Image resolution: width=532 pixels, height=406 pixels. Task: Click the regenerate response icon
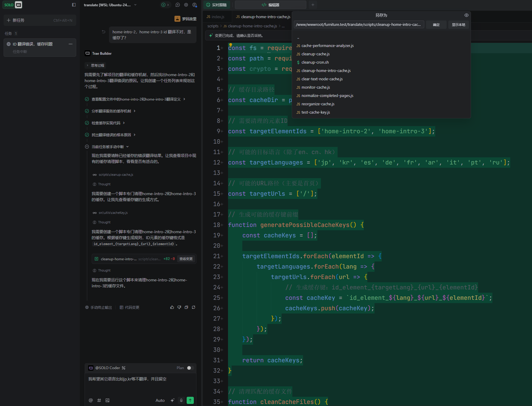194,307
